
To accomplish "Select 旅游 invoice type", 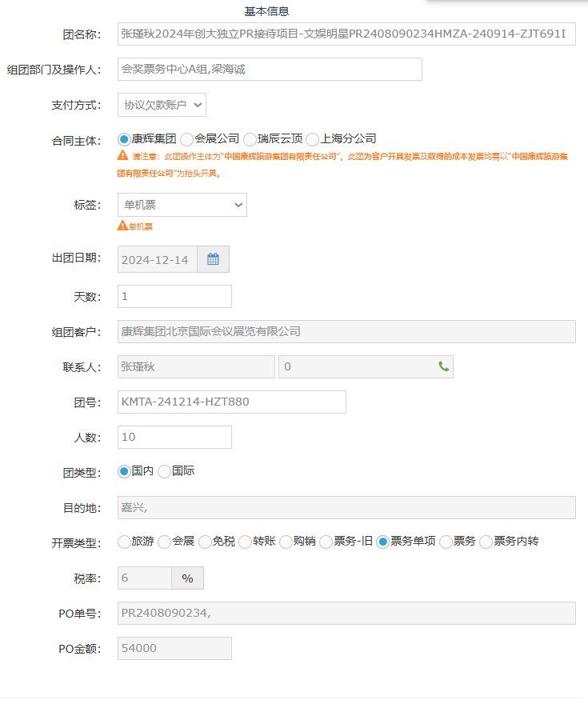I will pyautogui.click(x=124, y=542).
